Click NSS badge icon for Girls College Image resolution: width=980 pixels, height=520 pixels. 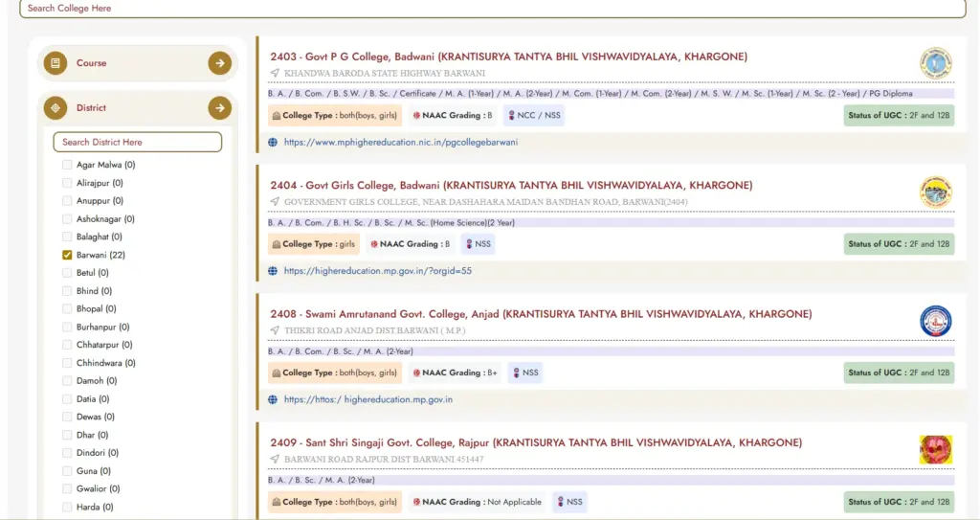[469, 244]
